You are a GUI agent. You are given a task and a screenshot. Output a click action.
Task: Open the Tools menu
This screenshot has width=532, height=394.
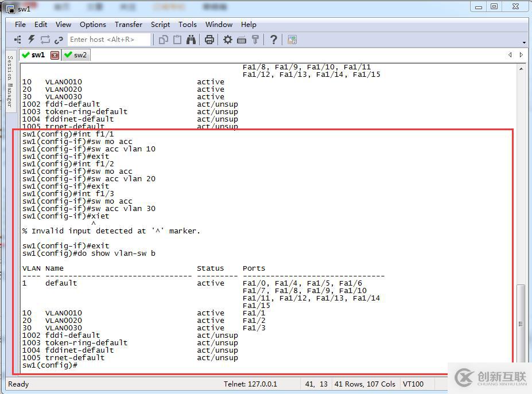coord(188,25)
